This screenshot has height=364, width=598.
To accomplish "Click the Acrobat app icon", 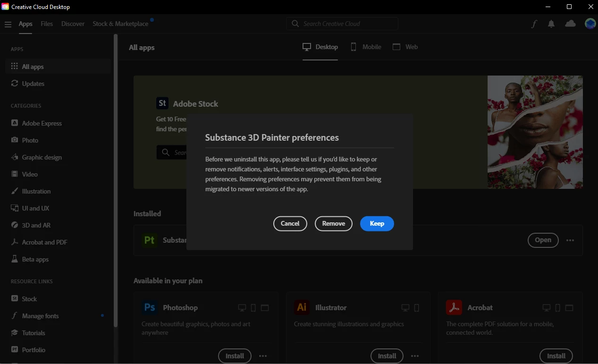I will pyautogui.click(x=454, y=307).
